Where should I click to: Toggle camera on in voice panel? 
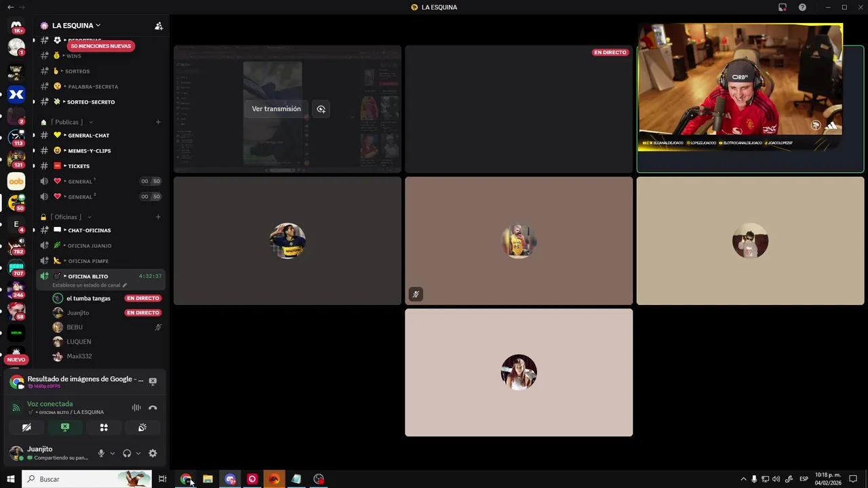[26, 427]
